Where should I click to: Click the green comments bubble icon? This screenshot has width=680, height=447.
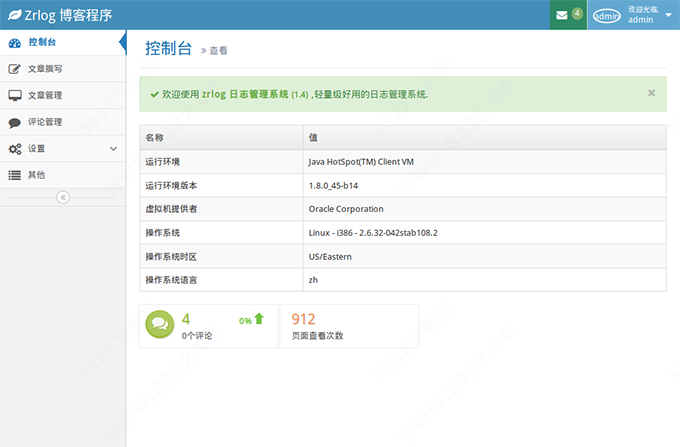(160, 325)
